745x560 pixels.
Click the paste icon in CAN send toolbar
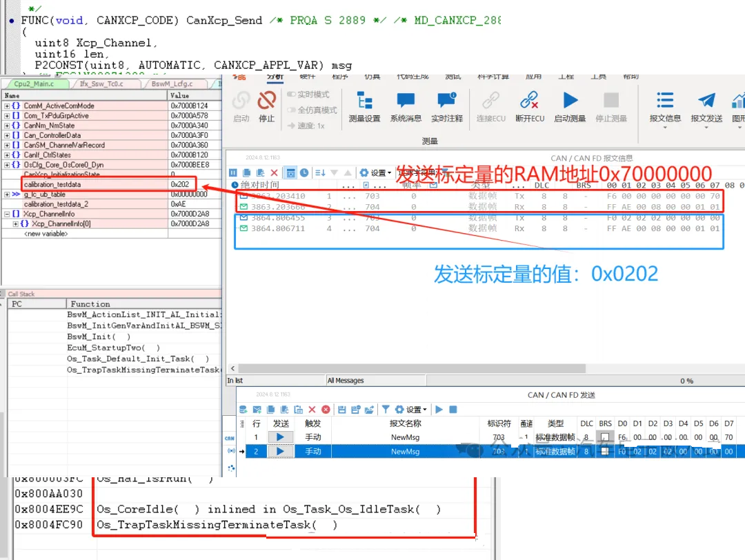299,410
